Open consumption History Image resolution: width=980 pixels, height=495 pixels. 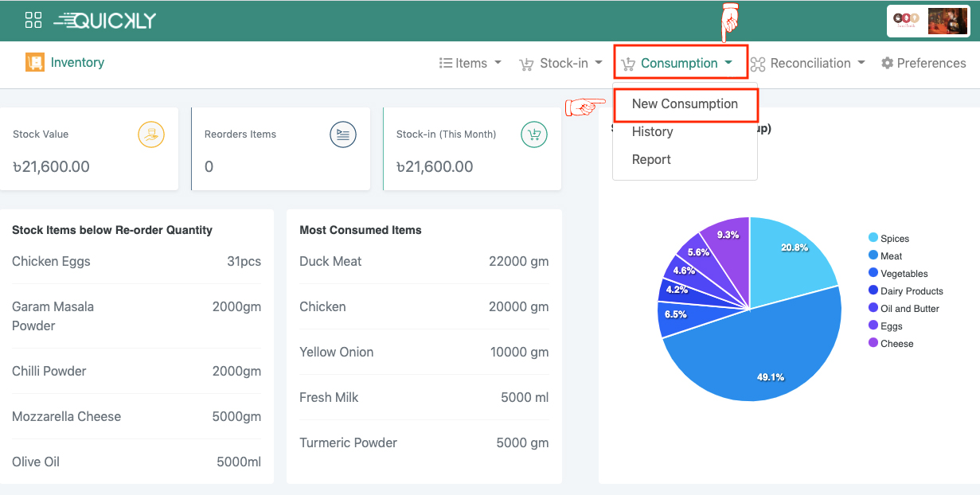652,132
